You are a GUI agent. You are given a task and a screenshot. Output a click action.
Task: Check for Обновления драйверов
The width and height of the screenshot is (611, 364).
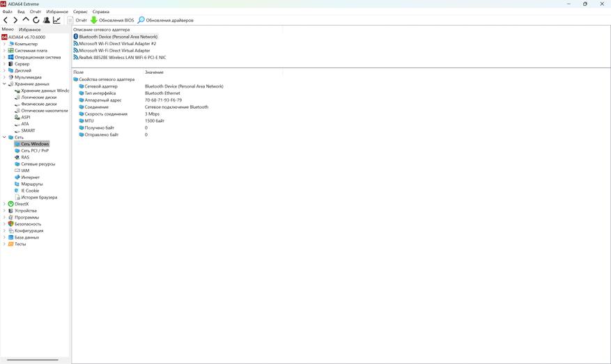(165, 20)
